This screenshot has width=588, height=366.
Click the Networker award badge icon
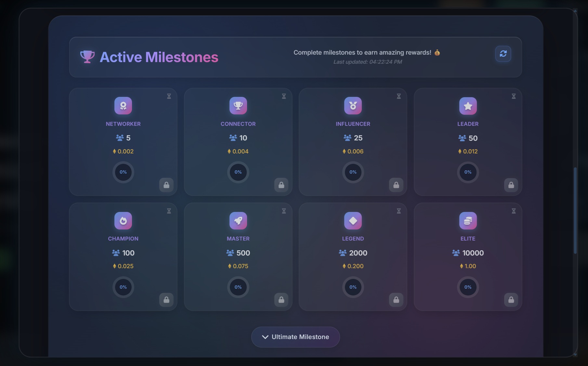tap(123, 106)
